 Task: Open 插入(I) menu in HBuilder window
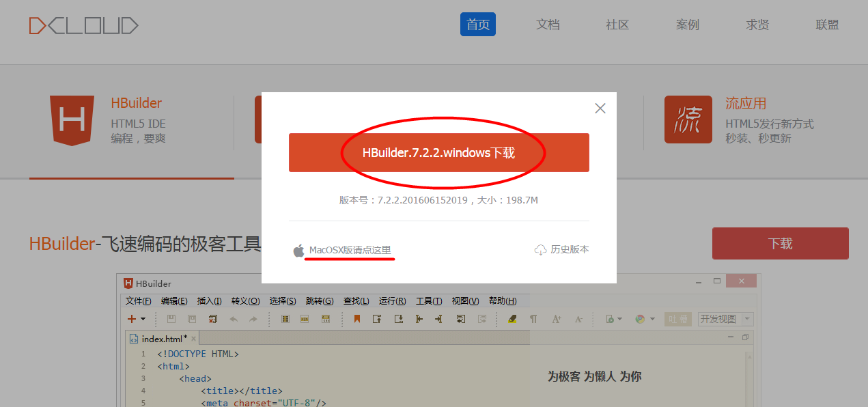[210, 301]
